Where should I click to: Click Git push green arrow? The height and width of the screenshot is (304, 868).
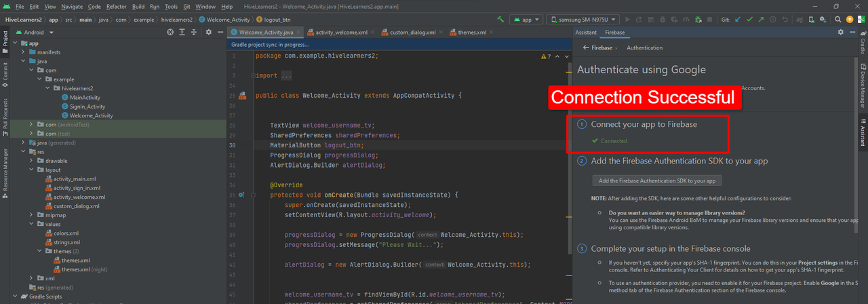(761, 20)
